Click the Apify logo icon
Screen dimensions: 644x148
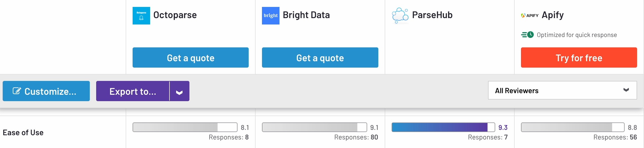coord(529,15)
